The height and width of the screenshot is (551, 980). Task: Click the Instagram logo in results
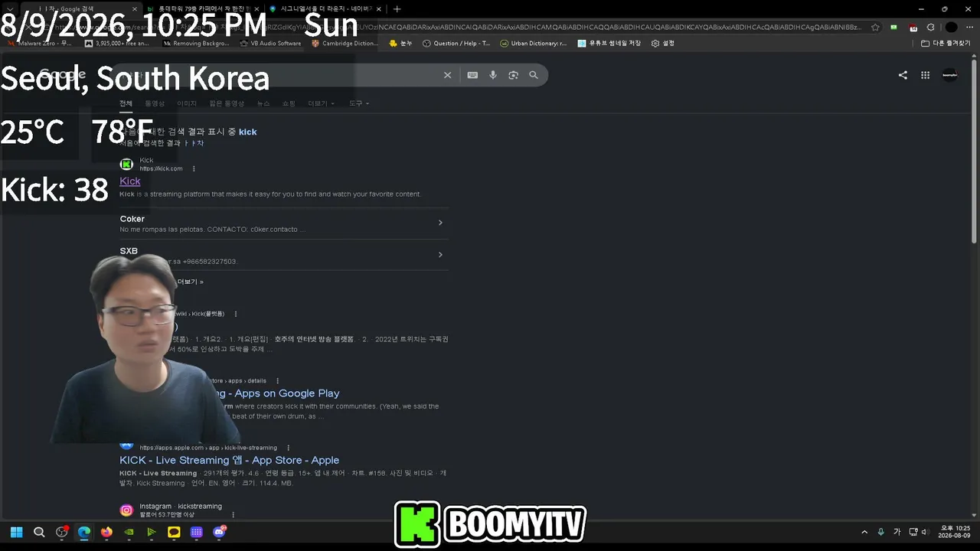click(x=126, y=510)
